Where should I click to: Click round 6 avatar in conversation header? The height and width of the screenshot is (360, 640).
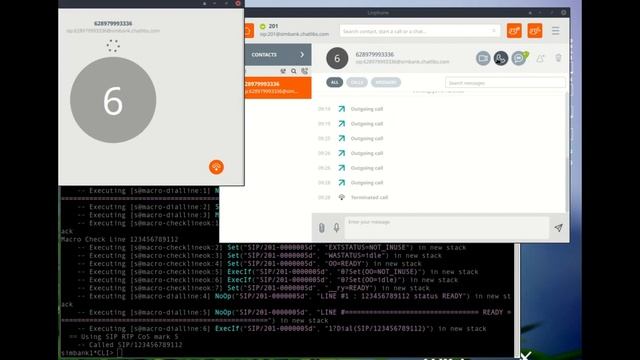click(x=337, y=58)
